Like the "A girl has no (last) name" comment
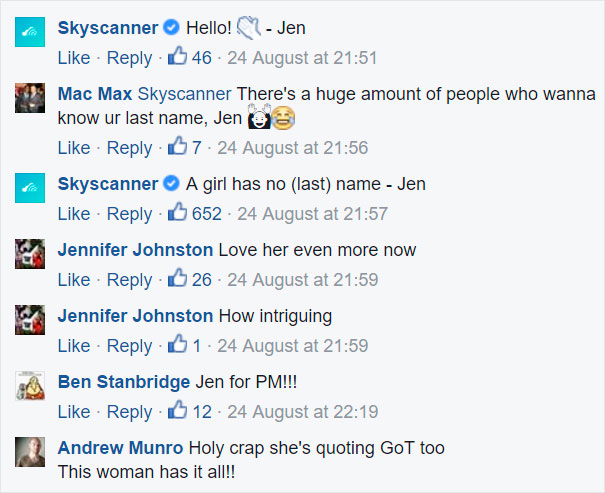Image resolution: width=605 pixels, height=493 pixels. 74,214
